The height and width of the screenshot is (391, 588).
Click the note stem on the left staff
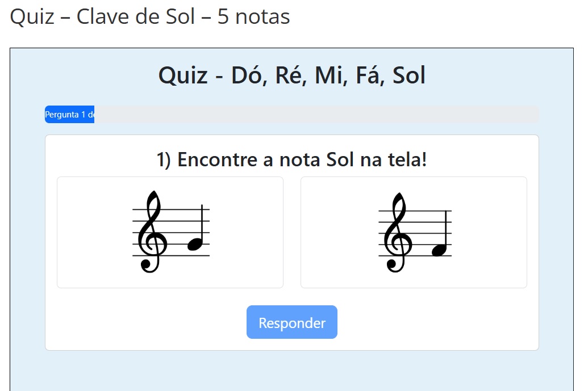[x=202, y=224]
